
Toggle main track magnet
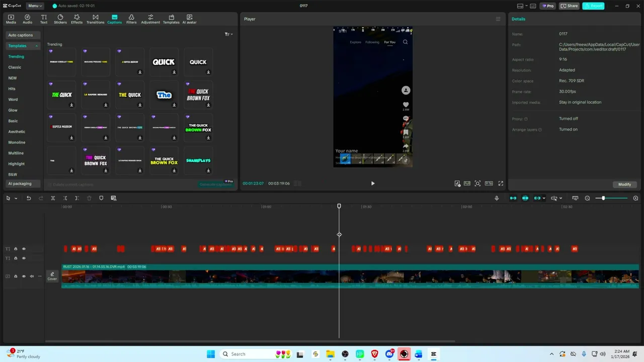513,198
